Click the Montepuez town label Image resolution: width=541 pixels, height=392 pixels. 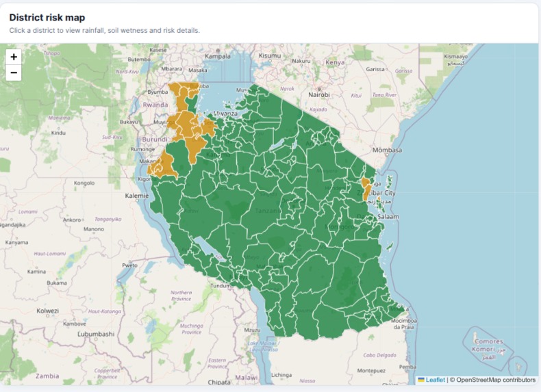371,371
